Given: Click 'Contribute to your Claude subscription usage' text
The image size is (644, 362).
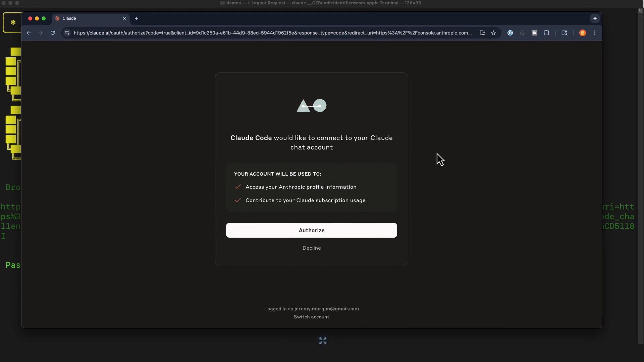Looking at the screenshot, I should (305, 200).
